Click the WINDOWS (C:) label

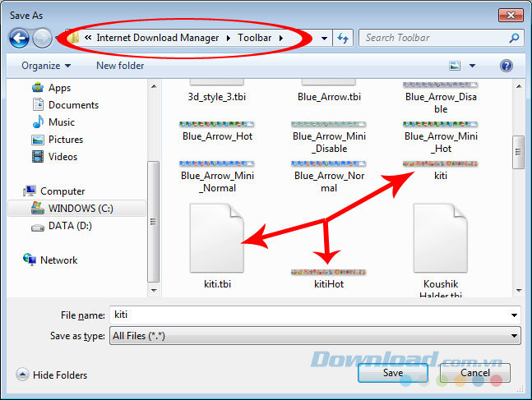coord(81,208)
